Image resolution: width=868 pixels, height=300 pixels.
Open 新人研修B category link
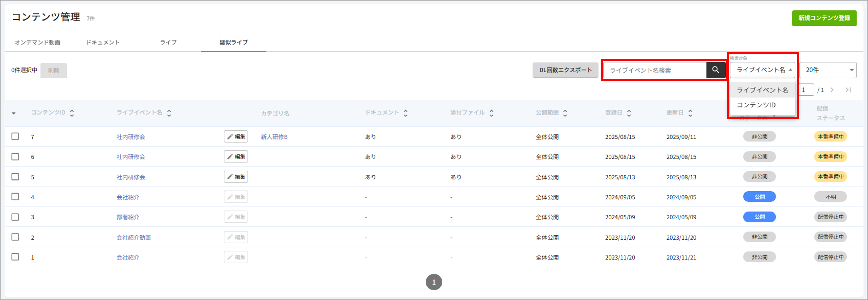tap(274, 137)
